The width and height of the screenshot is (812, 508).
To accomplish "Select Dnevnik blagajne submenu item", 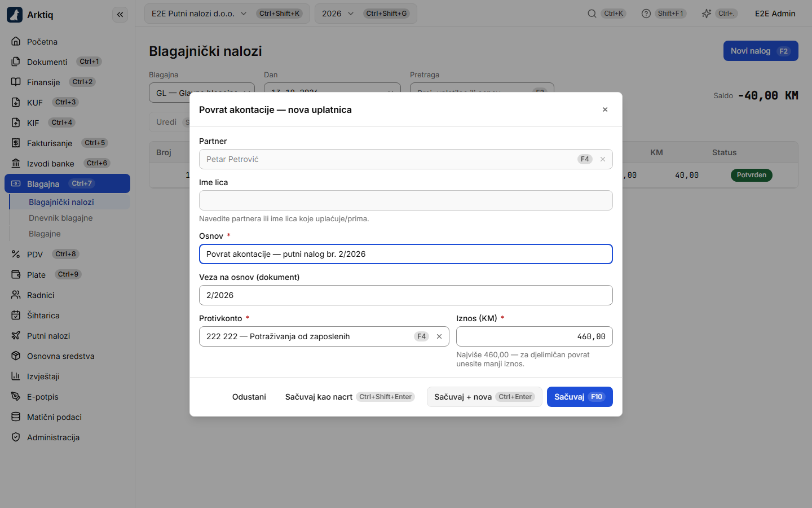I will point(70,218).
